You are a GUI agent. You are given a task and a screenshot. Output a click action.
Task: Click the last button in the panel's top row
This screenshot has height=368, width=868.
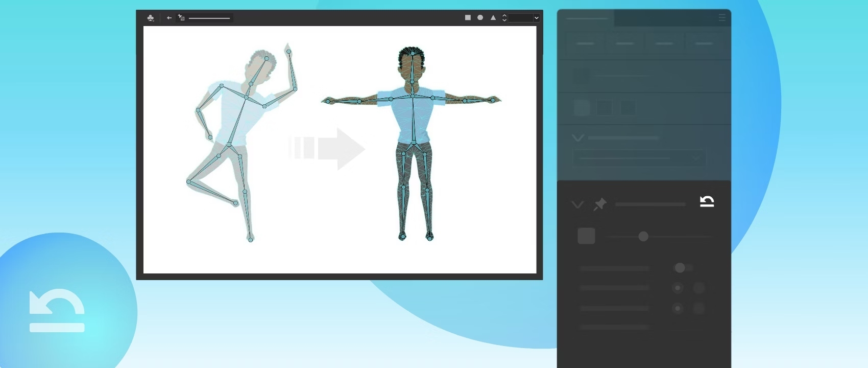(x=704, y=44)
